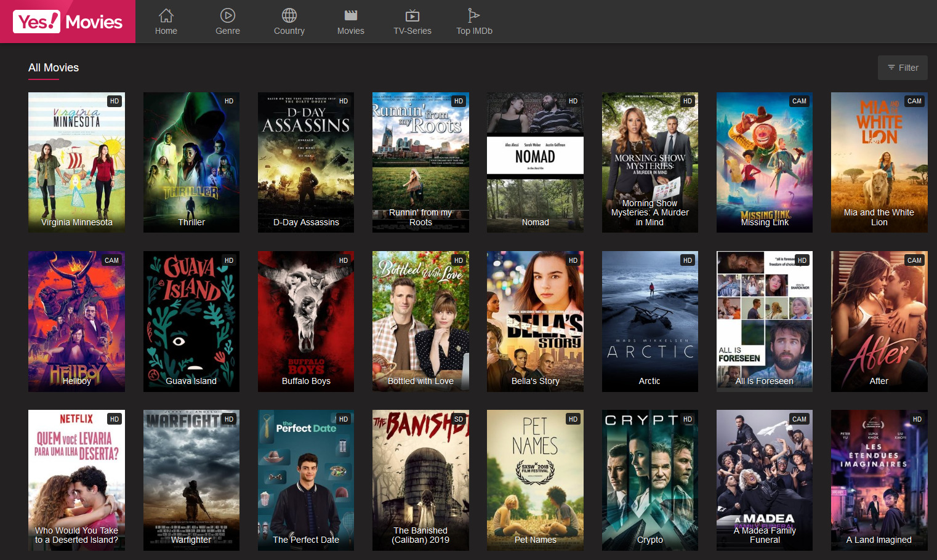
Task: Open the All Is Foreseen poster
Action: [x=765, y=321]
